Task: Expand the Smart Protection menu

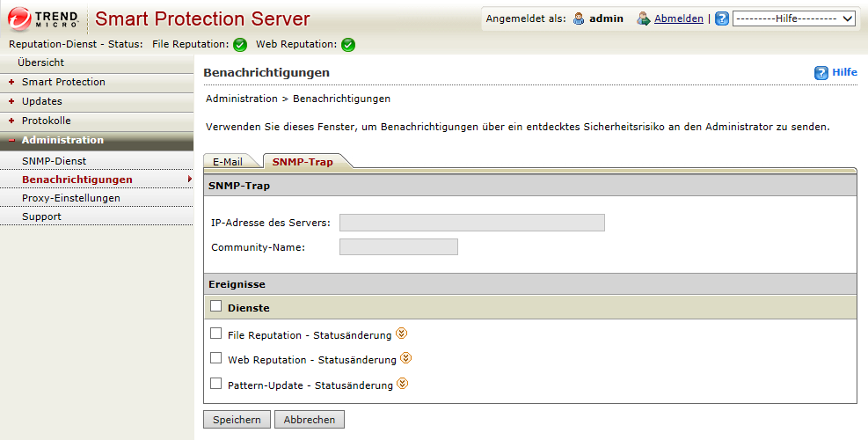Action: click(x=63, y=82)
